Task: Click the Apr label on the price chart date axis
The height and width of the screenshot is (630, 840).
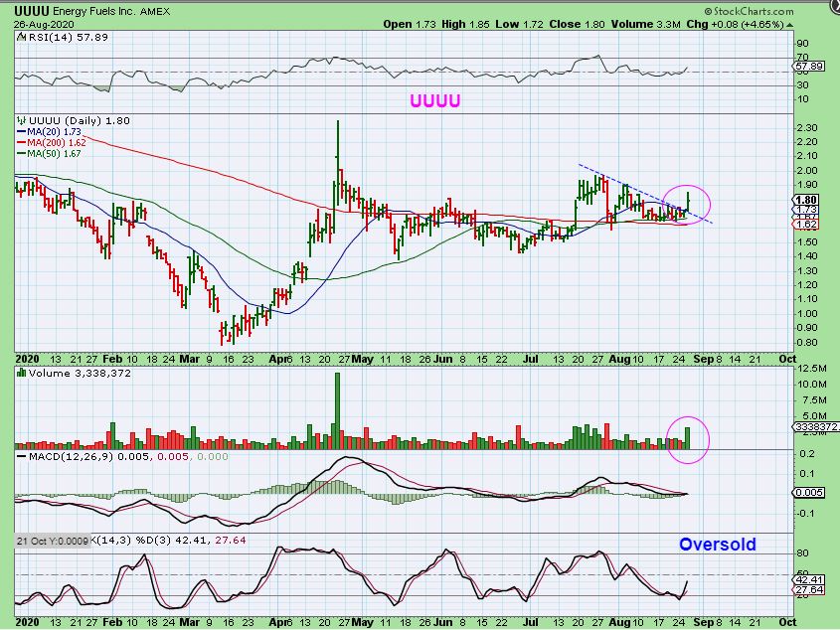Action: click(277, 359)
